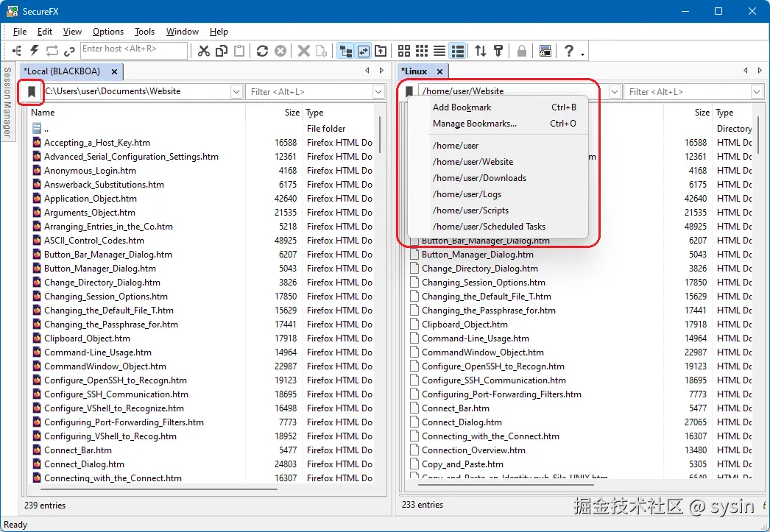Switch to large icons view
The width and height of the screenshot is (770, 532).
pos(404,51)
